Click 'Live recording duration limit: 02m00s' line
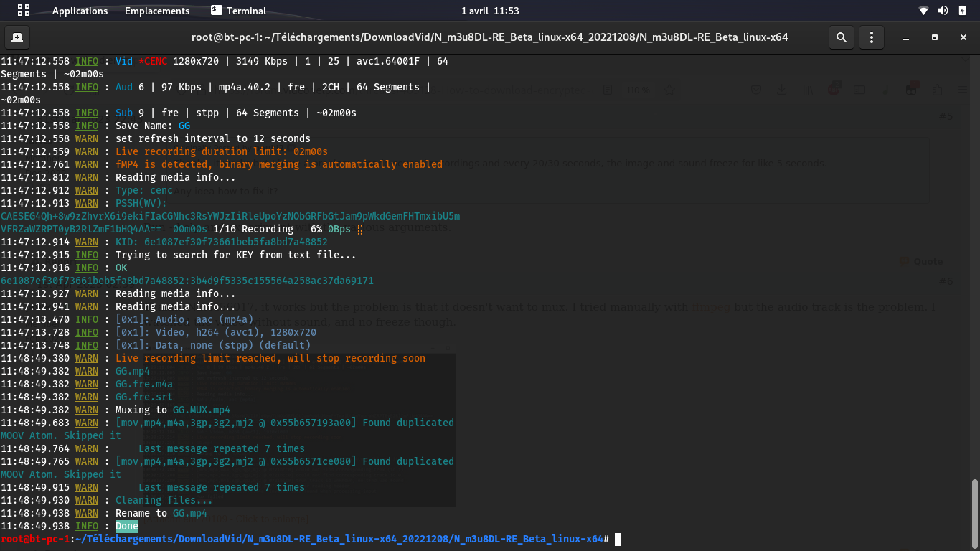980x551 pixels. tap(222, 151)
